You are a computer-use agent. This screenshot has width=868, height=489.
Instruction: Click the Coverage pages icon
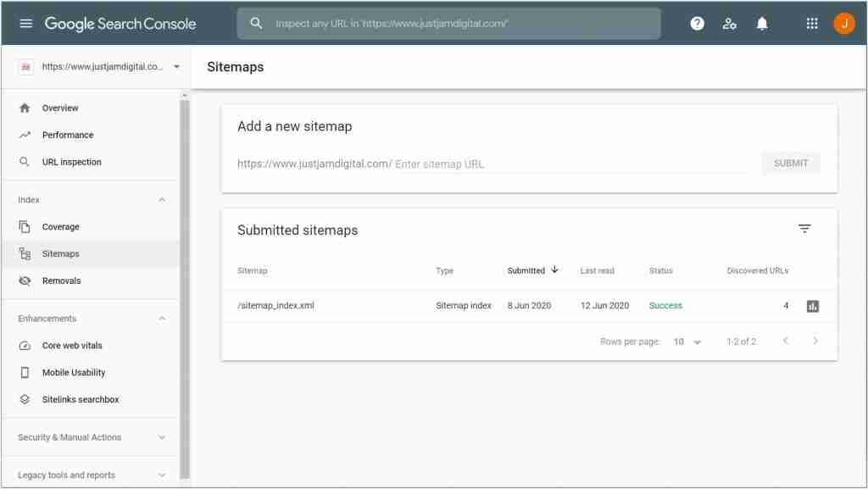coord(25,227)
